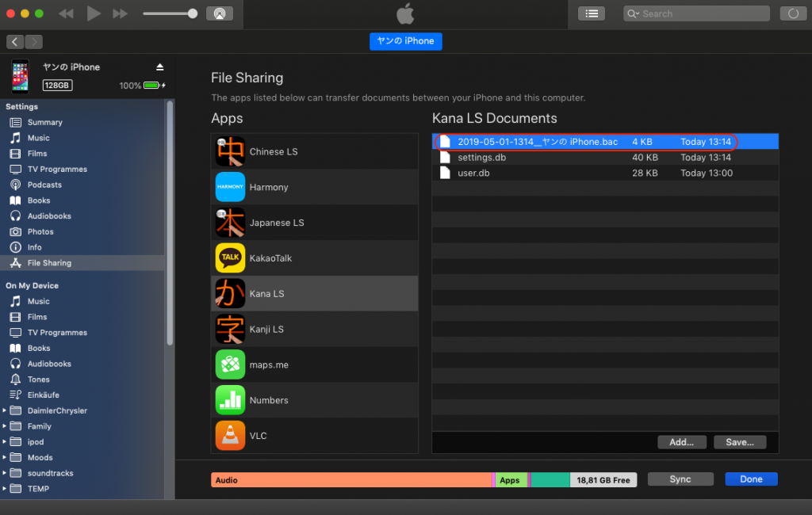Select the Numbers app icon
Screen dimensions: 812x515
tap(230, 400)
